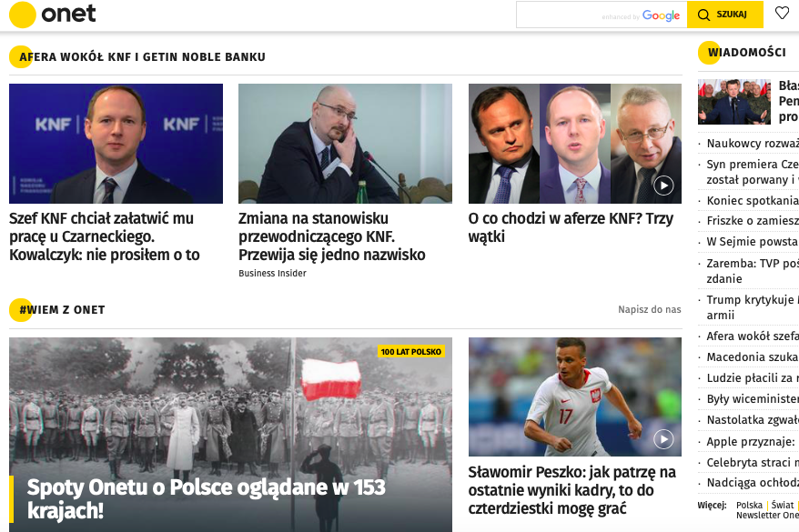799x532 pixels.
Task: Open the KNF chairman change article thumbnail
Action: [345, 144]
